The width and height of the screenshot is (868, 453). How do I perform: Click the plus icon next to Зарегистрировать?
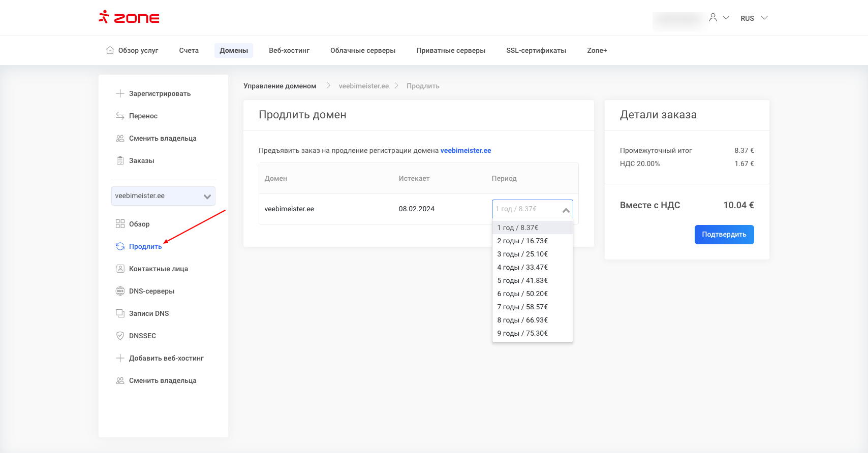coord(120,93)
